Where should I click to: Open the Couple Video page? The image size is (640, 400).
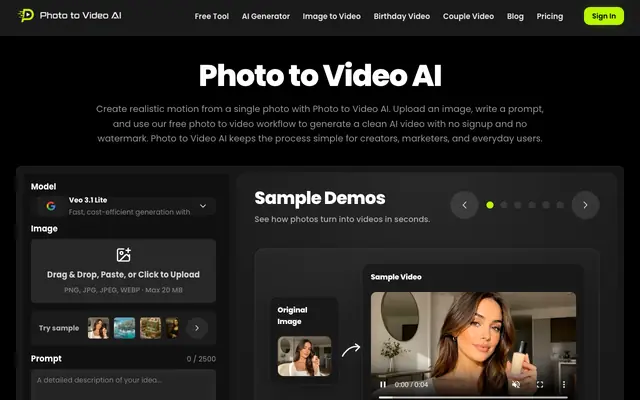(468, 16)
